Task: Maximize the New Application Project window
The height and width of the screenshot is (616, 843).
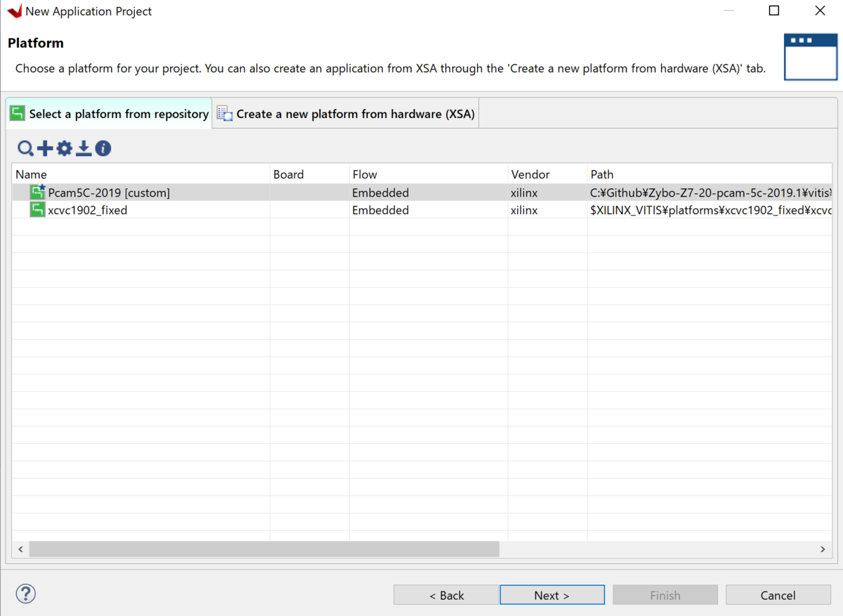Action: pos(774,11)
